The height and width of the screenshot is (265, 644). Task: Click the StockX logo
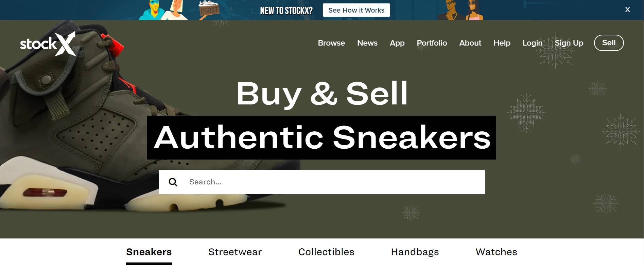(x=48, y=44)
